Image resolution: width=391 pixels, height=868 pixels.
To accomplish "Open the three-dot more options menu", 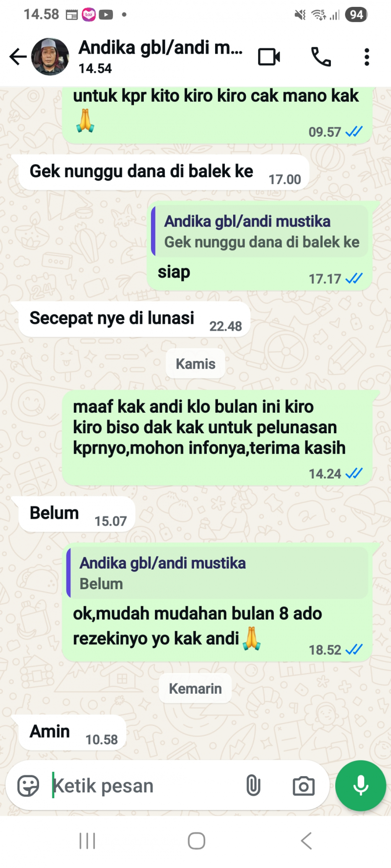I will coord(367,57).
